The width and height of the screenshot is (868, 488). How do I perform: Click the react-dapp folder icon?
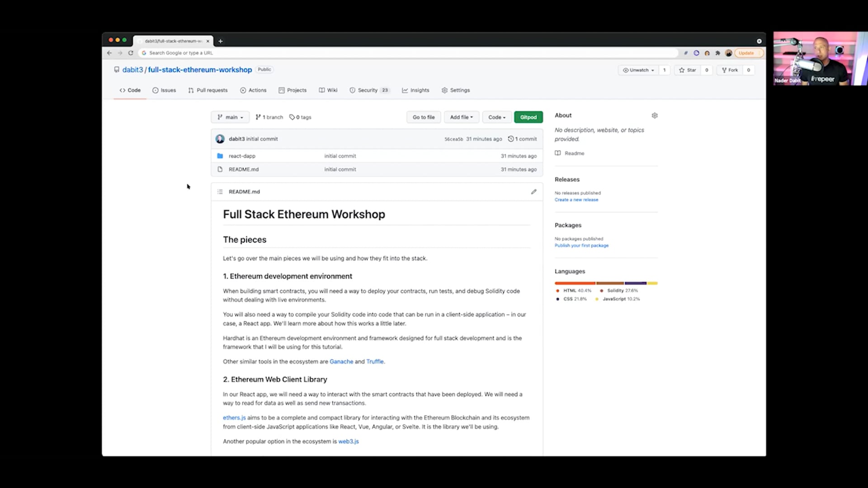(x=220, y=156)
